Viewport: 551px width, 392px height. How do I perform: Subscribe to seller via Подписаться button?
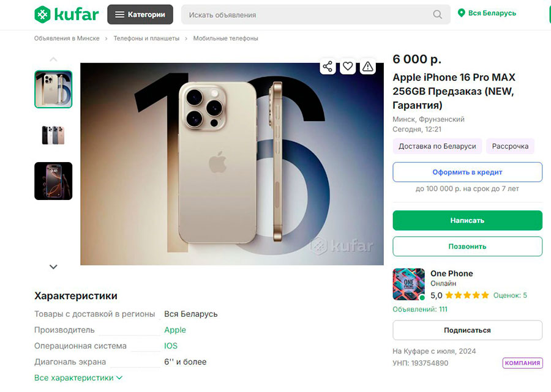pos(467,330)
